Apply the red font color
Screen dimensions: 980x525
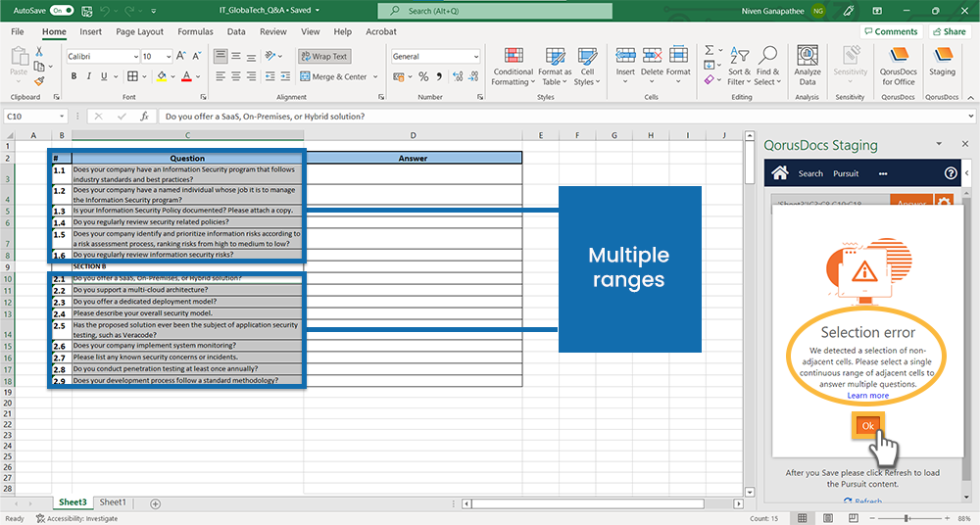[186, 76]
